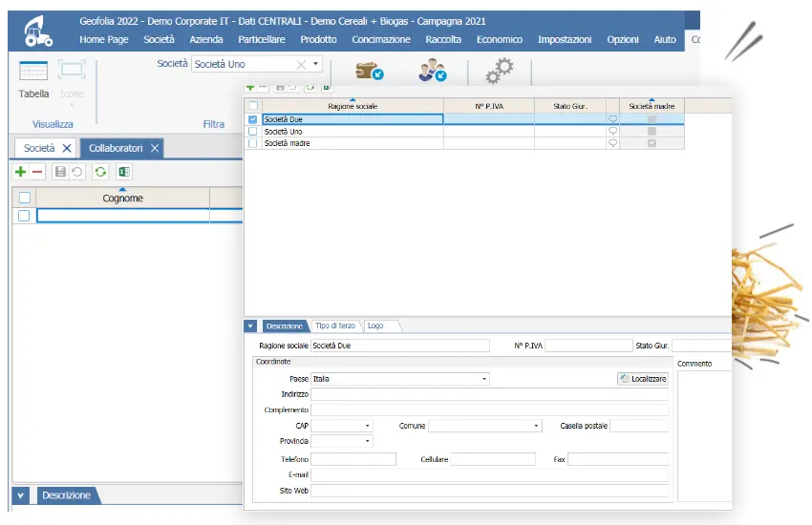Open the Economico menu

(x=500, y=40)
